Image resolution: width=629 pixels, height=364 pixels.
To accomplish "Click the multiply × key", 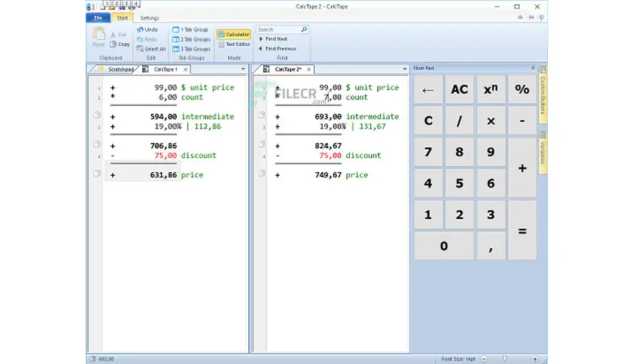I will tap(491, 120).
